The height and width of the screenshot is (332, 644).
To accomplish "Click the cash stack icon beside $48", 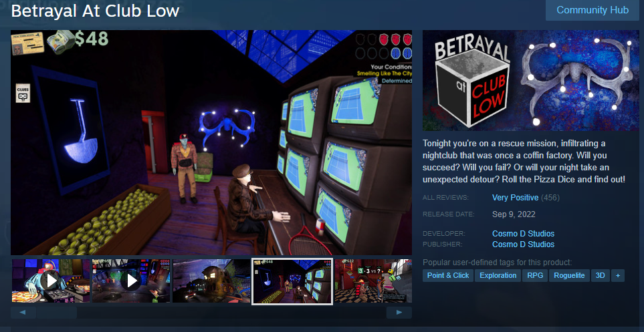I will (60, 41).
